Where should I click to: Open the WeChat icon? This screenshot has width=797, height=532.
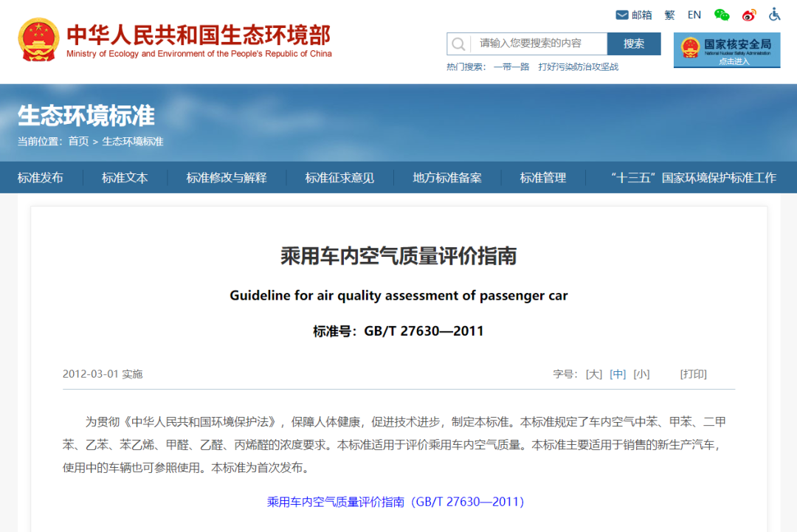point(722,15)
